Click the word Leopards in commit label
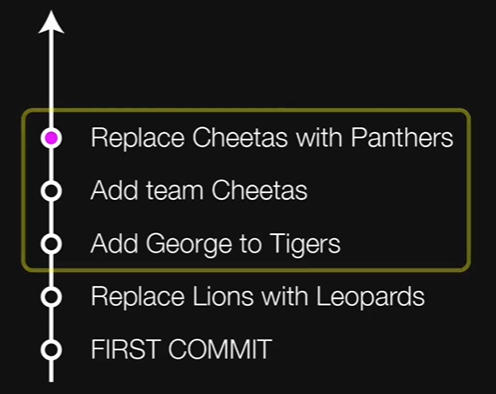This screenshot has width=496, height=394. click(x=370, y=297)
